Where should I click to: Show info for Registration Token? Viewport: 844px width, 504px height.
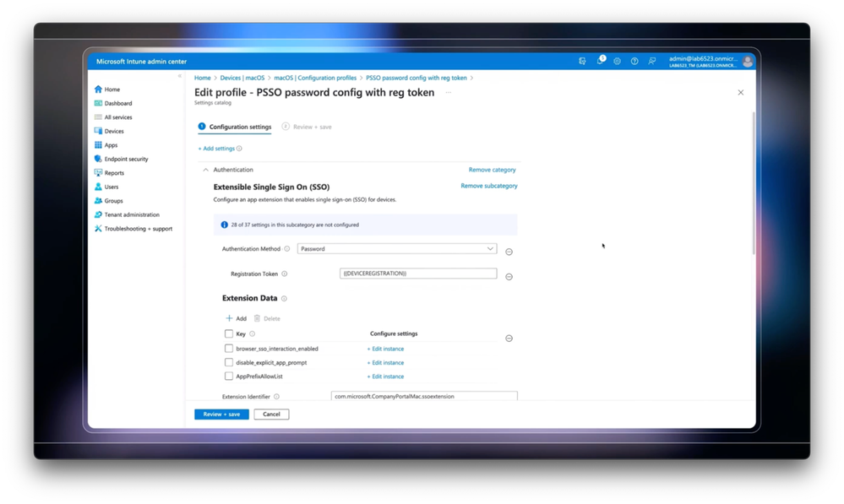click(284, 274)
